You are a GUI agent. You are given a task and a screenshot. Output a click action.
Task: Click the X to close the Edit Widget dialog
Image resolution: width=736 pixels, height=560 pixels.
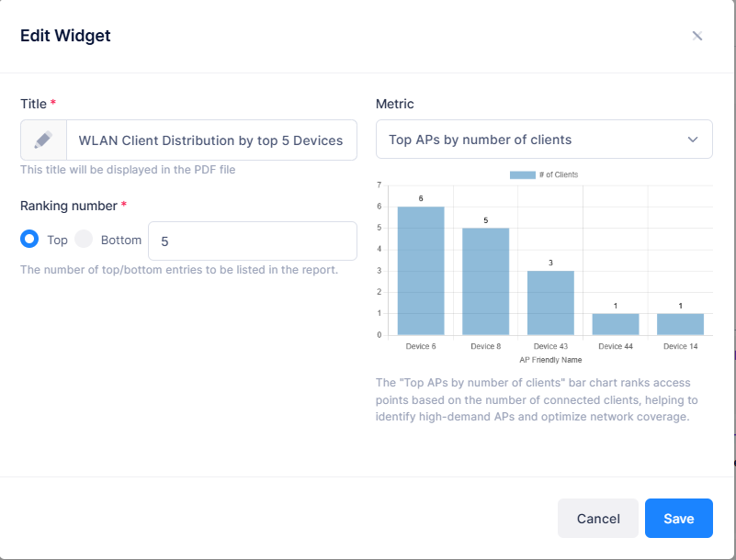(697, 36)
